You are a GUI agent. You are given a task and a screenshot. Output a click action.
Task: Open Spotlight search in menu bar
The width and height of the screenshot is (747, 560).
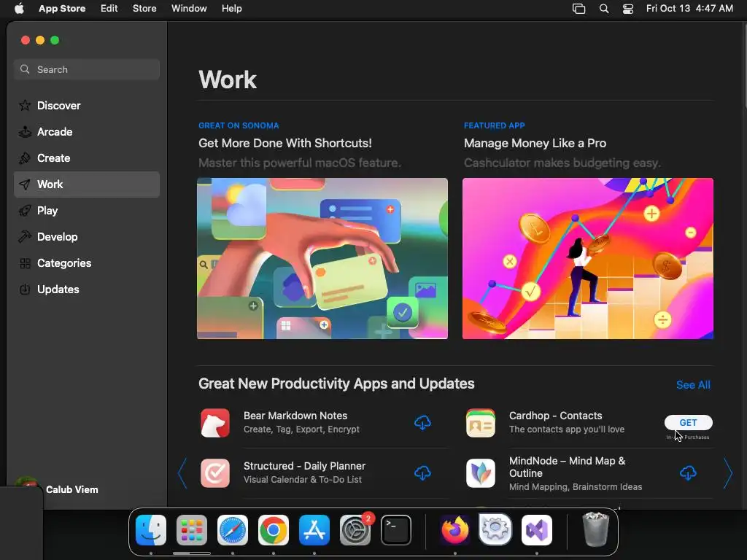point(603,9)
